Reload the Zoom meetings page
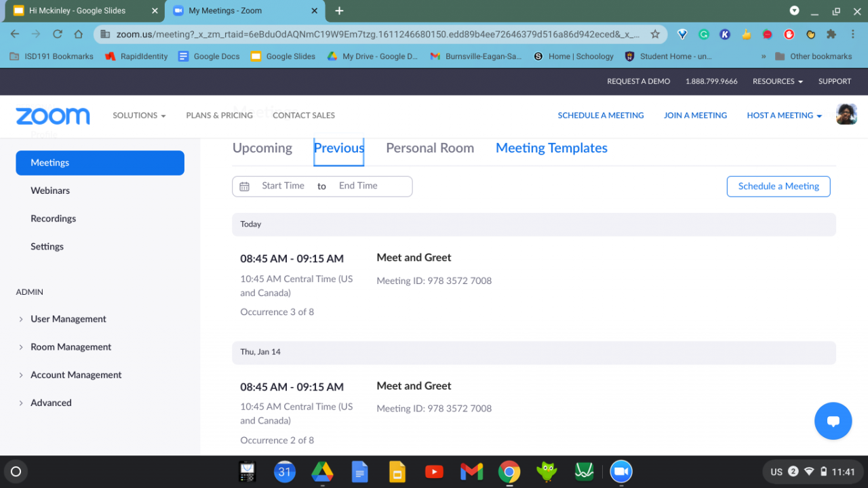Viewport: 868px width, 488px height. [58, 34]
